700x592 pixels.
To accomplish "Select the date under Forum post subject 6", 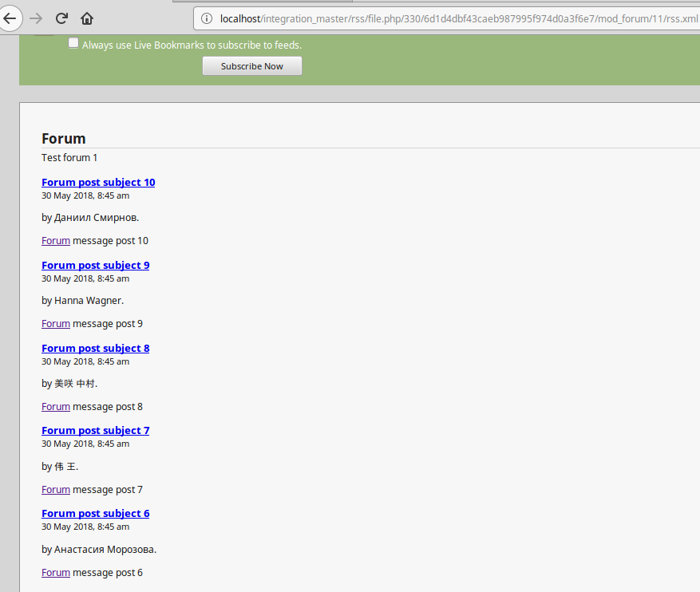I will [x=85, y=527].
